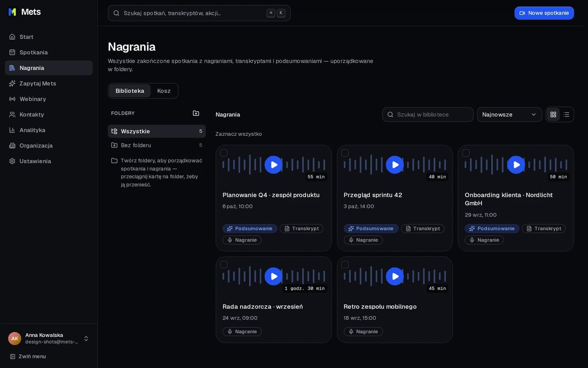
Task: Switch to grid view layout
Action: [553, 114]
